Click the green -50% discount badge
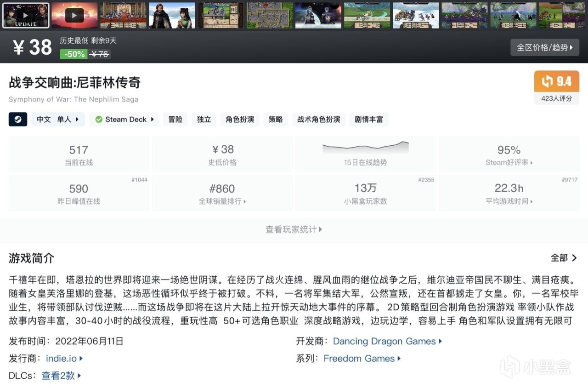This screenshot has width=588, height=388. (x=74, y=54)
